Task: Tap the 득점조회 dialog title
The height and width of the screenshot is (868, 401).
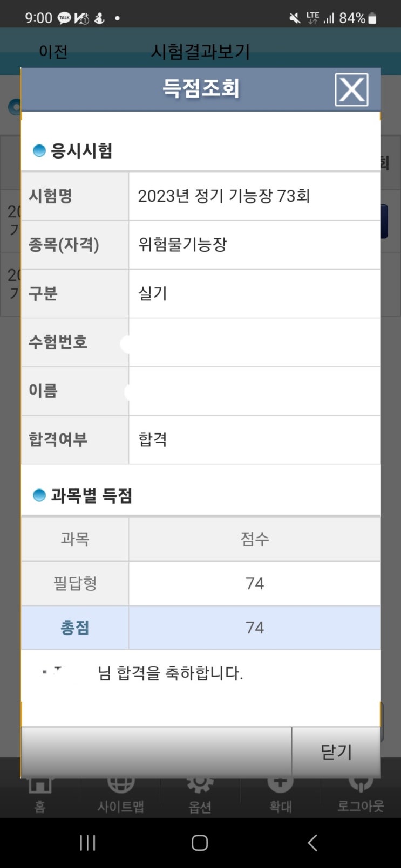Action: tap(201, 88)
